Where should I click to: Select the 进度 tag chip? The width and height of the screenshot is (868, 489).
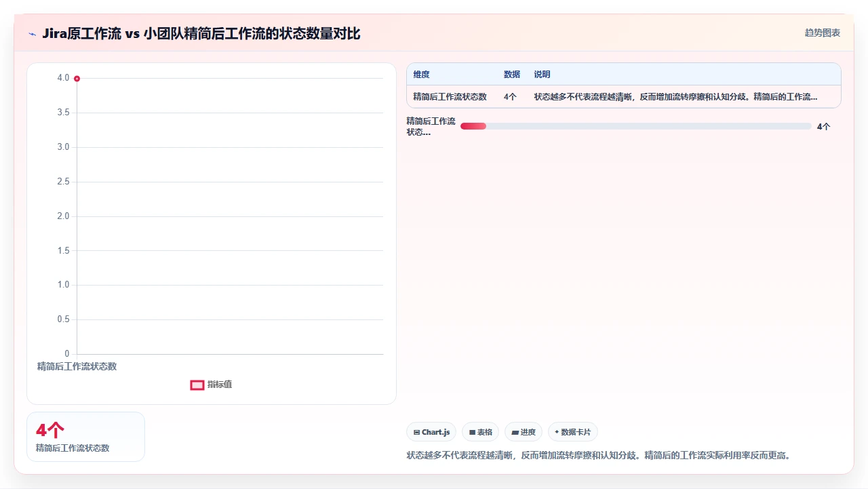point(523,432)
